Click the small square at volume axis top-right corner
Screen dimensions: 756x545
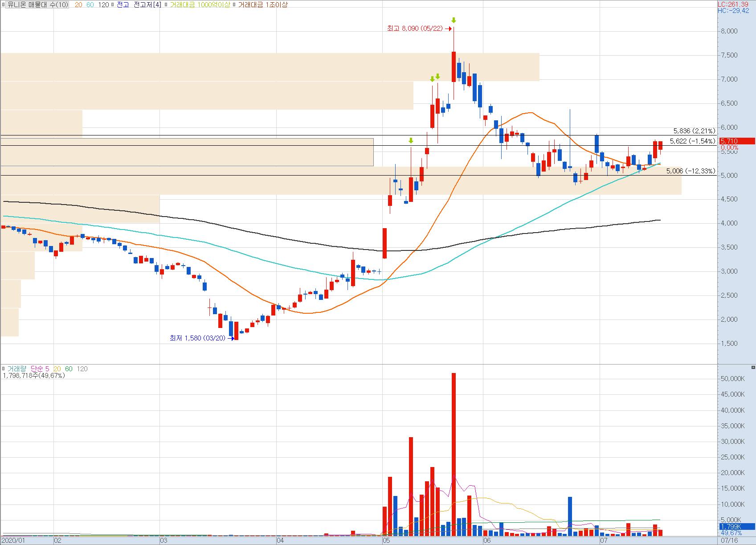point(753,368)
